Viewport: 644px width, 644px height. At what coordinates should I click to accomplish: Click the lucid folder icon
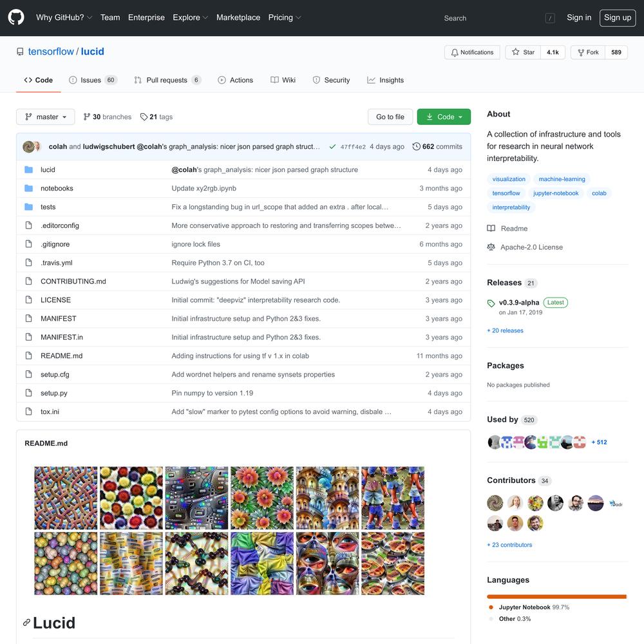coord(28,169)
